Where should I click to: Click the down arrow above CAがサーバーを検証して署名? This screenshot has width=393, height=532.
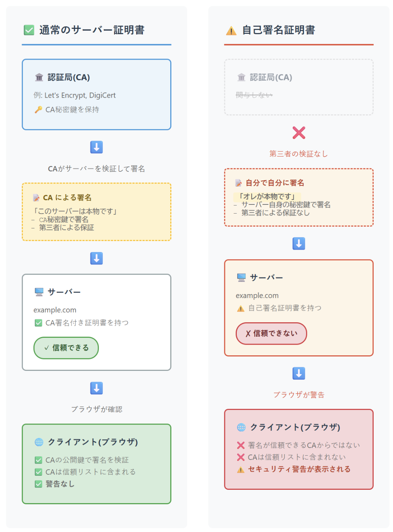pos(97,147)
